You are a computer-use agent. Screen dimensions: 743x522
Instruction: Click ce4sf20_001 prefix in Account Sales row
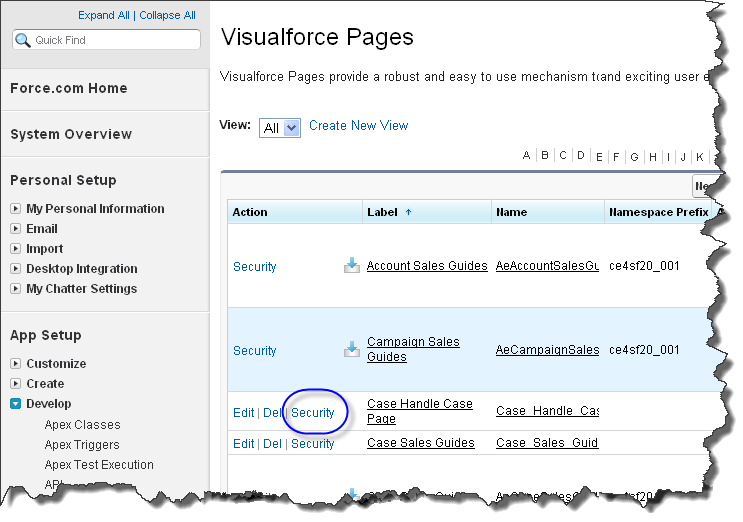coord(644,266)
